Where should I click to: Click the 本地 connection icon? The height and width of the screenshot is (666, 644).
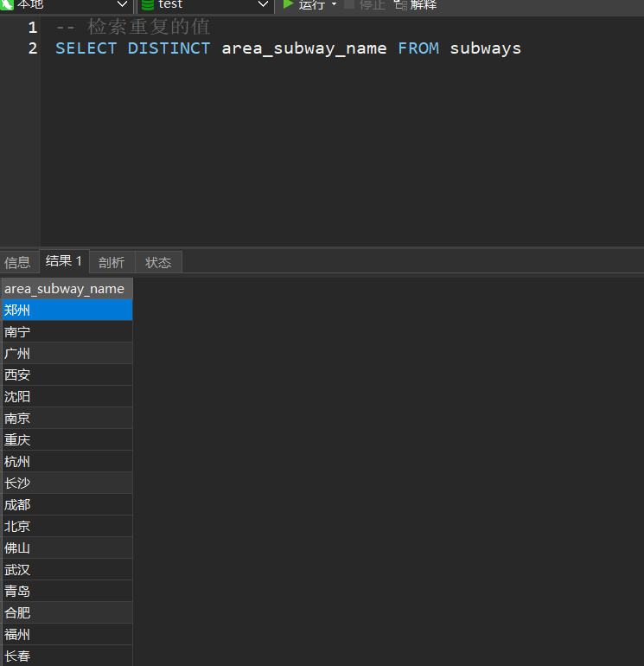point(7,4)
